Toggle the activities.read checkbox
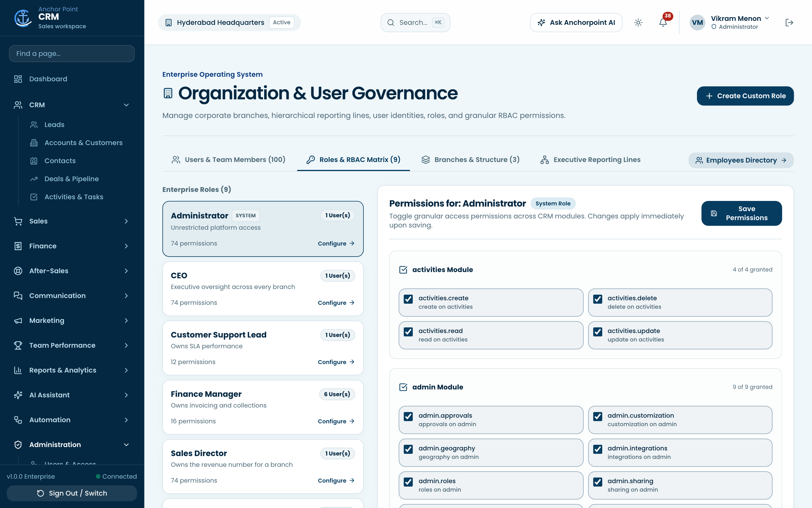This screenshot has width=812, height=508. 408,332
